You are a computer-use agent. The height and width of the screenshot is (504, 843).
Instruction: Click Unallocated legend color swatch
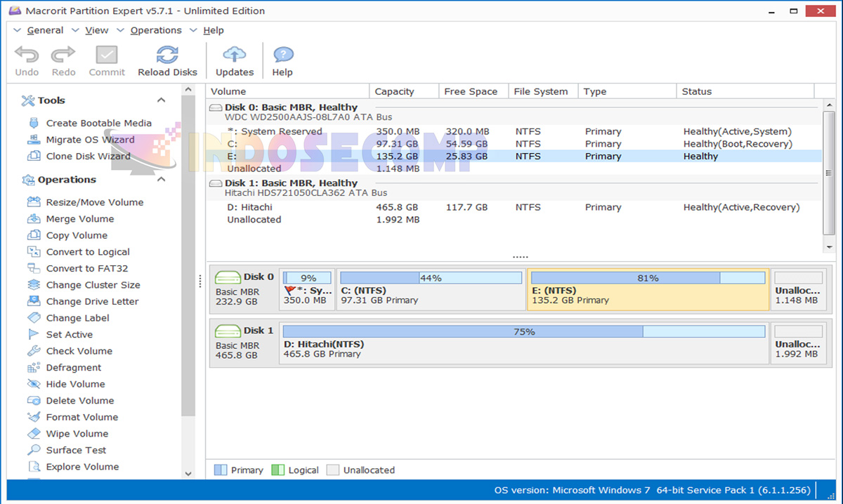click(x=333, y=470)
